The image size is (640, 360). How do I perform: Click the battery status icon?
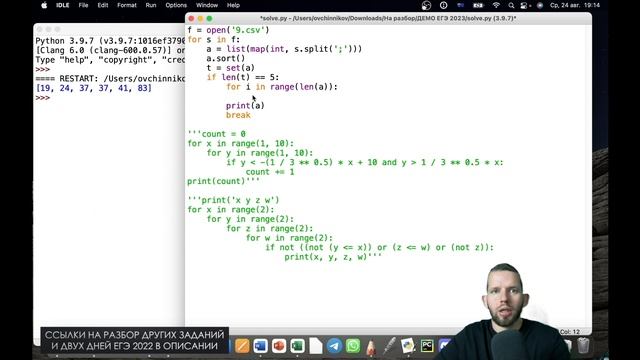click(478, 5)
